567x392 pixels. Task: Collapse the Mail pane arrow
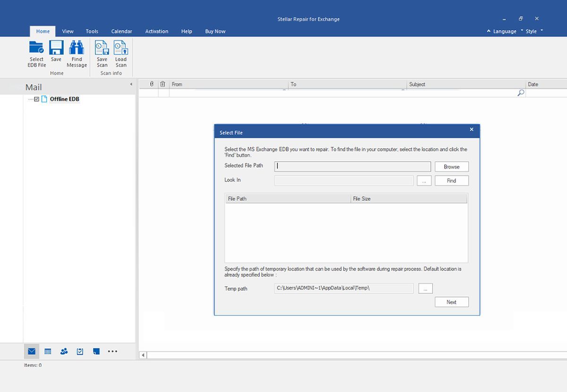click(x=131, y=85)
